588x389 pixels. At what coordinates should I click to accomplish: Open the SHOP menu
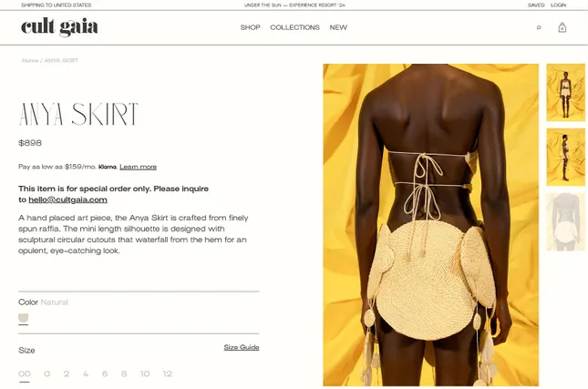click(250, 27)
